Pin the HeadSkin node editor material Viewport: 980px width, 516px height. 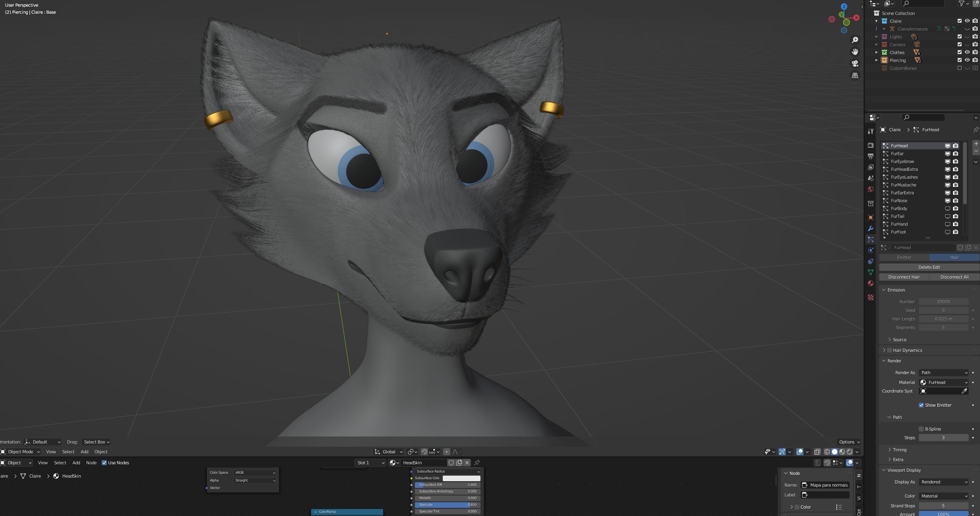click(x=477, y=463)
